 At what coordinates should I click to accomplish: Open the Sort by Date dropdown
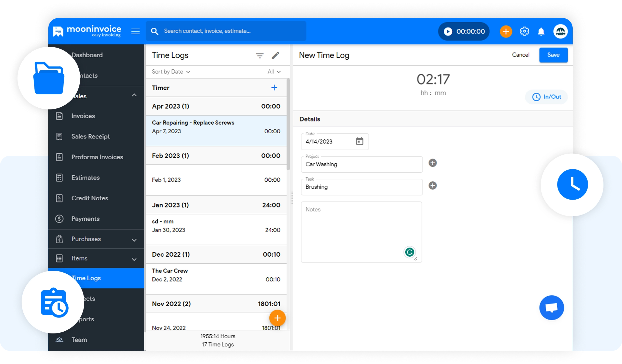coord(171,72)
